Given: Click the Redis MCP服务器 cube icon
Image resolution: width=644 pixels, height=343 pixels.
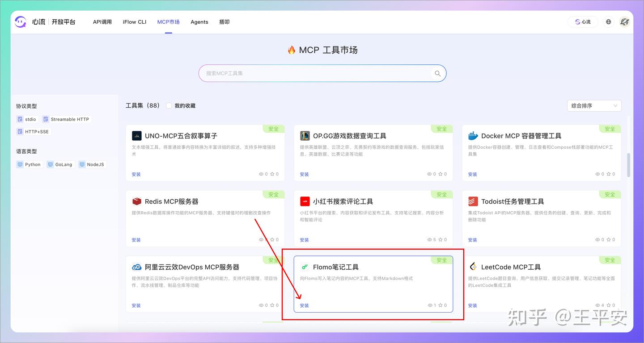Looking at the screenshot, I should coord(137,201).
